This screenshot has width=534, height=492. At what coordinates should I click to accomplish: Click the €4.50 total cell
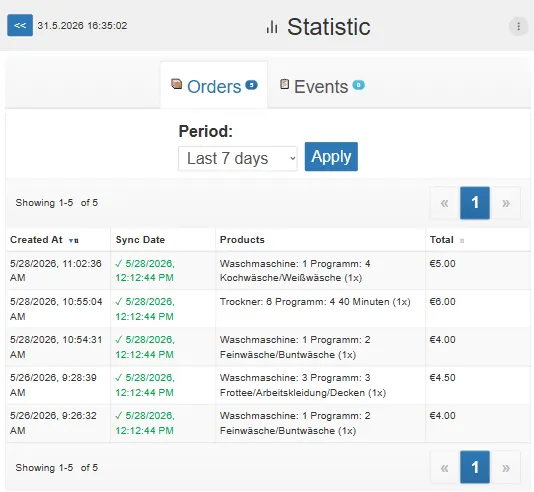477,385
